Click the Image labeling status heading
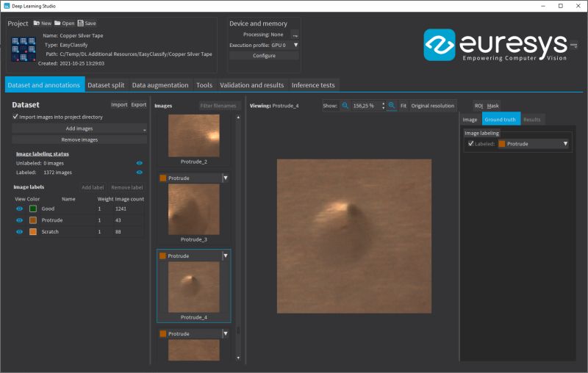This screenshot has width=588, height=373. (x=43, y=153)
